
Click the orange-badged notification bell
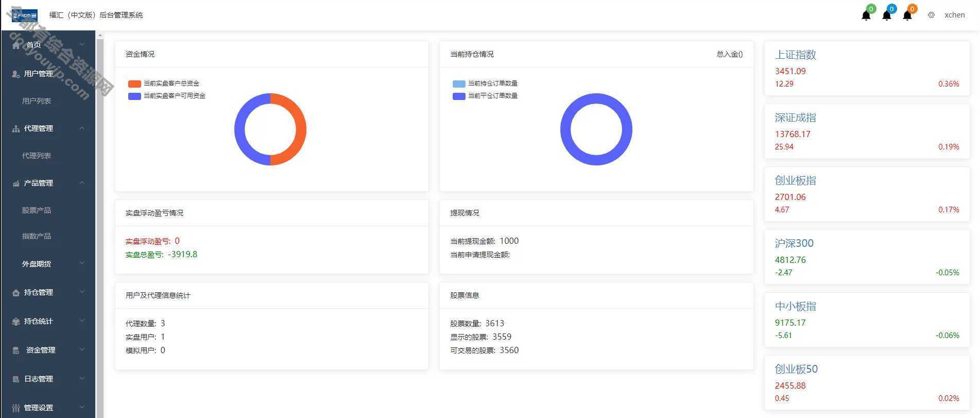click(907, 15)
